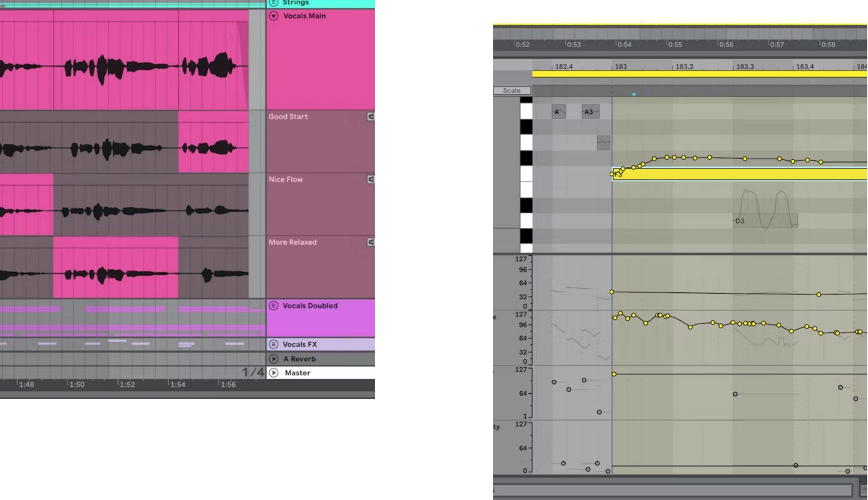The height and width of the screenshot is (500, 868).
Task: Unfold the Master track
Action: coord(274,373)
